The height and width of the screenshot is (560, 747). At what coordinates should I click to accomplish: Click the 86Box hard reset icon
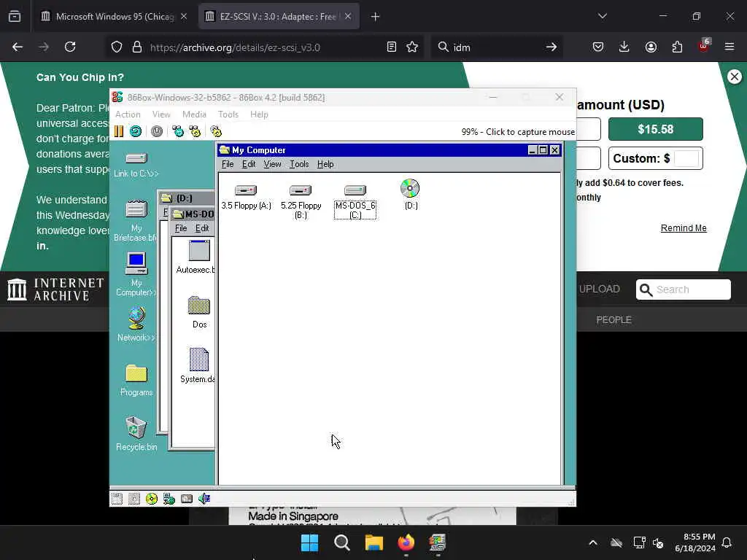(136, 131)
